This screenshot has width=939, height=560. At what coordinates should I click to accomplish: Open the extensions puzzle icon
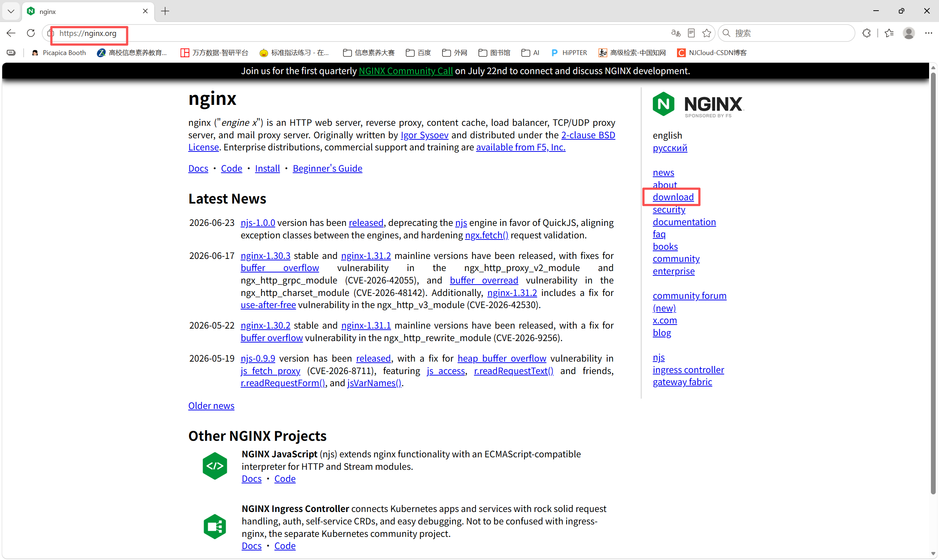866,33
